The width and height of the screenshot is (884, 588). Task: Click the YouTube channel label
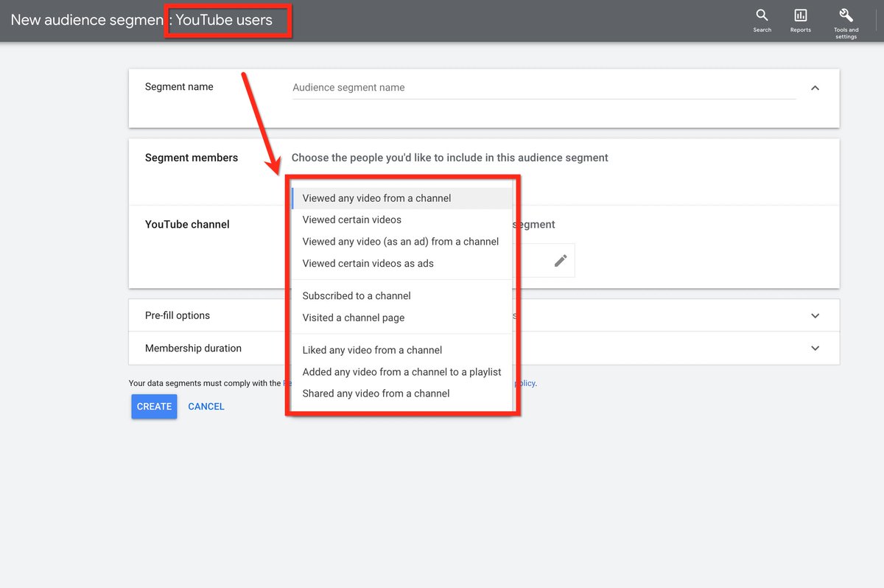point(187,225)
